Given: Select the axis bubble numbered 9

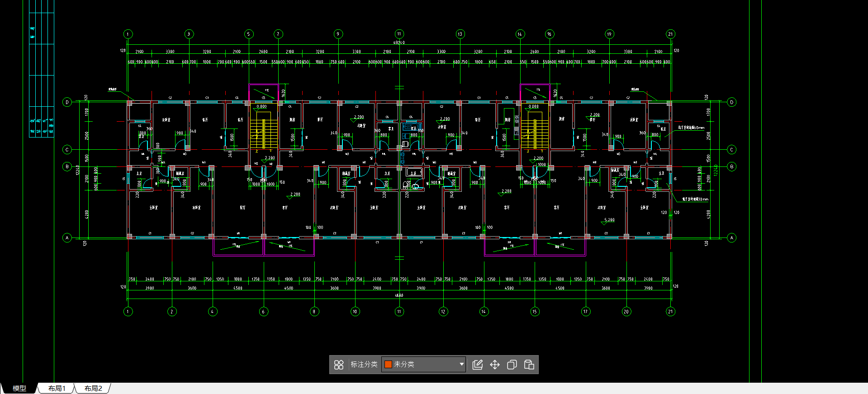Looking at the screenshot, I should [338, 34].
